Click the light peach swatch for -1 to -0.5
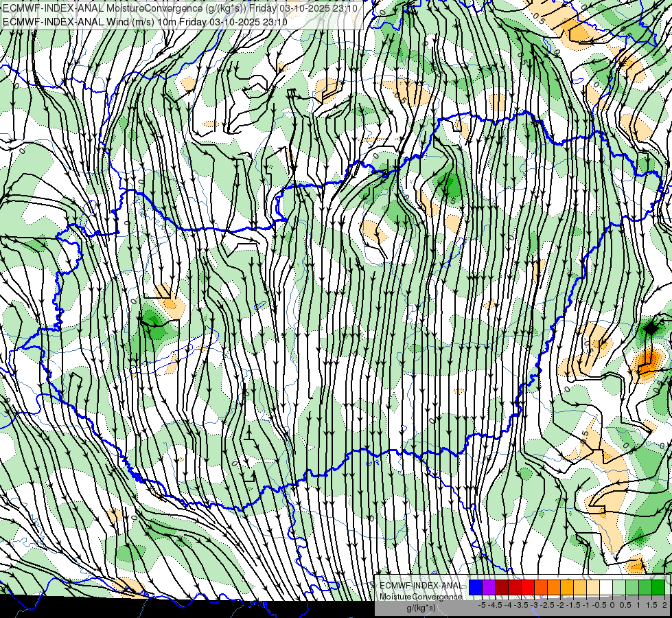The image size is (672, 618). point(593,587)
